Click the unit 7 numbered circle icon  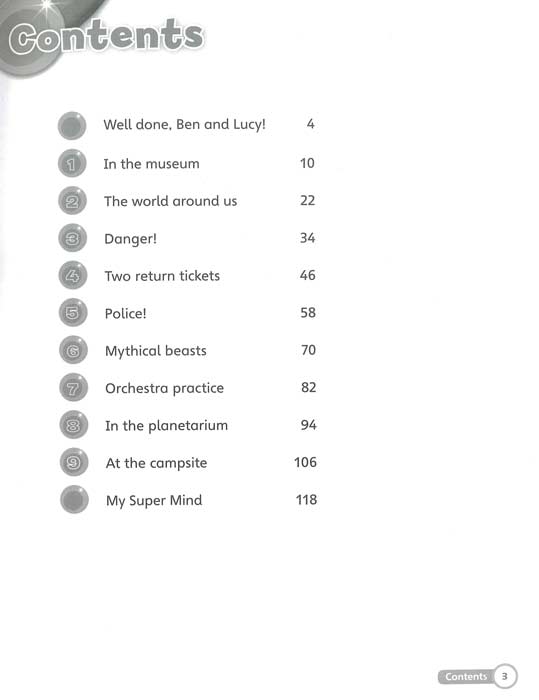(x=73, y=388)
